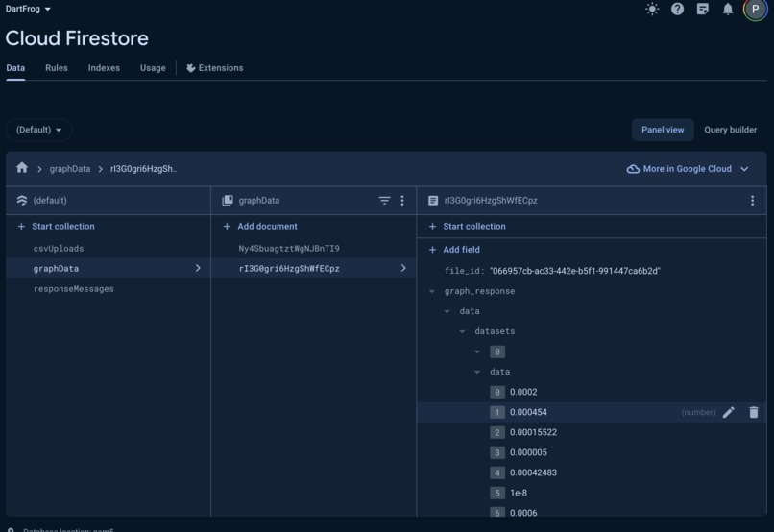Click the Cloud Firestore page title
This screenshot has width=774, height=532.
coord(77,38)
